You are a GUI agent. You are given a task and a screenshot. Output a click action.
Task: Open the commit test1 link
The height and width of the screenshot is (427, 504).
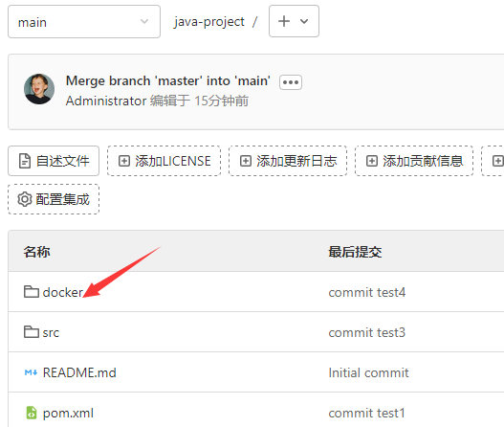point(366,413)
